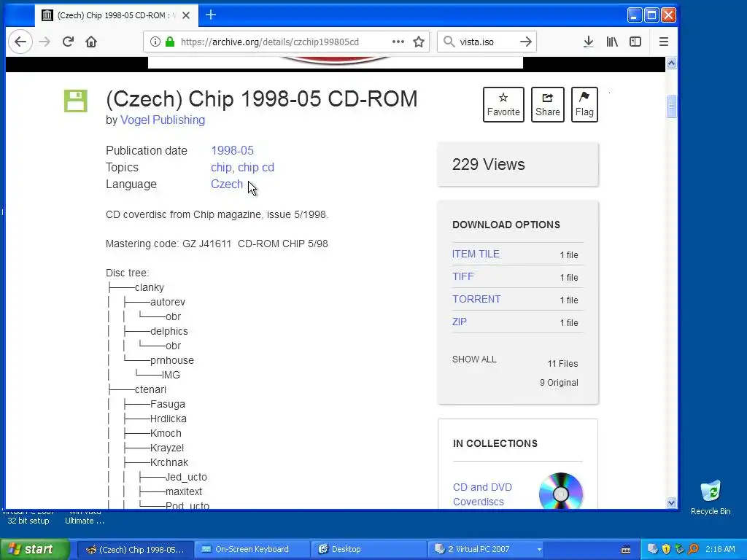This screenshot has height=560, width=747.
Task: Open the Downloads panel
Action: [x=589, y=42]
